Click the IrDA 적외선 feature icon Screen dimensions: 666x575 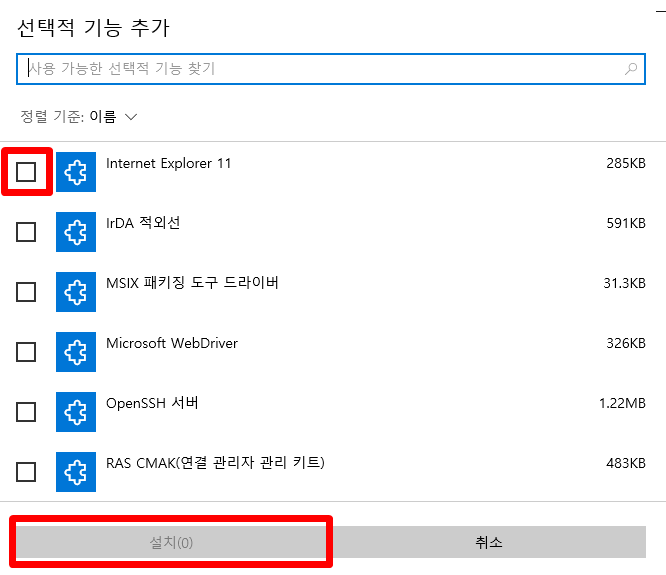click(76, 232)
